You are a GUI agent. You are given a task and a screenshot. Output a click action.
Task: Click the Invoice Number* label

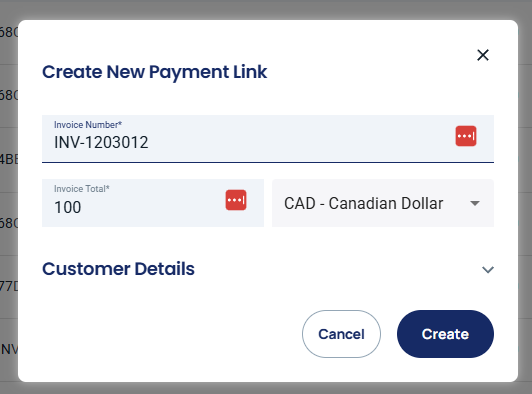[x=88, y=125]
